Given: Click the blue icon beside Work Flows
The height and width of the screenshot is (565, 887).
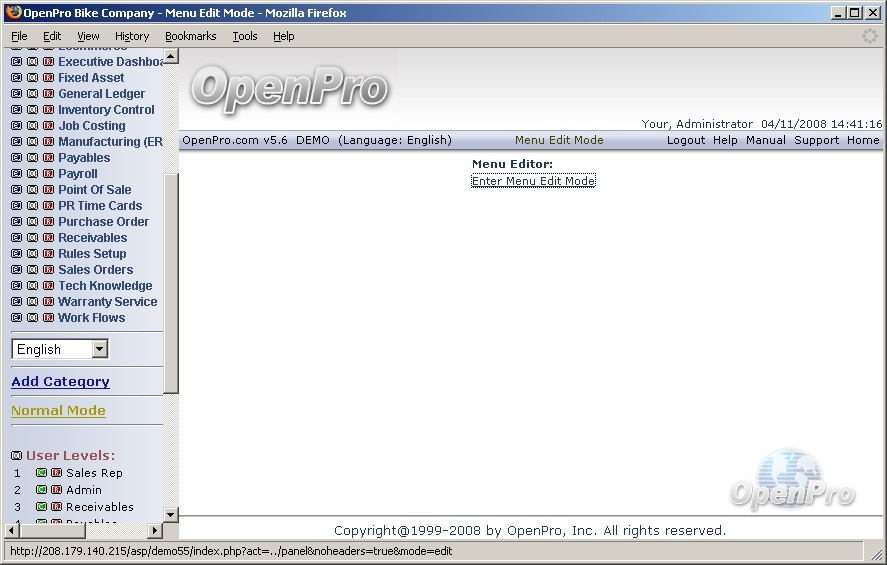Looking at the screenshot, I should [x=16, y=318].
